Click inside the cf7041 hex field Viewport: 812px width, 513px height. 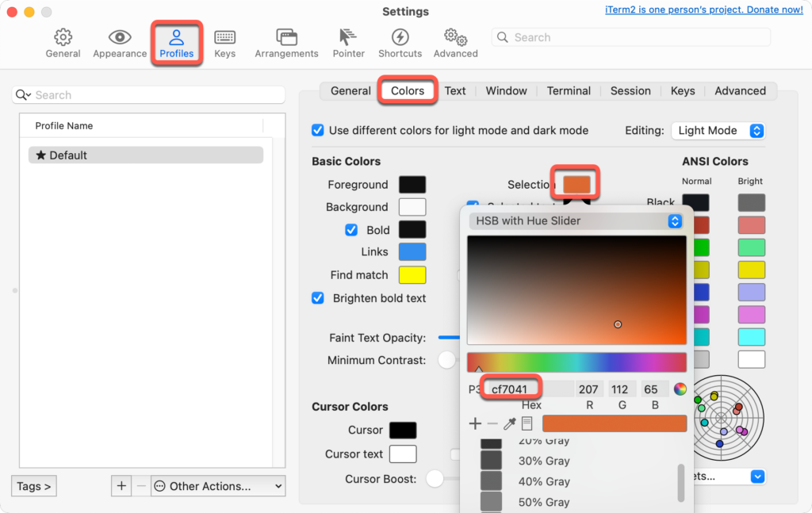511,388
